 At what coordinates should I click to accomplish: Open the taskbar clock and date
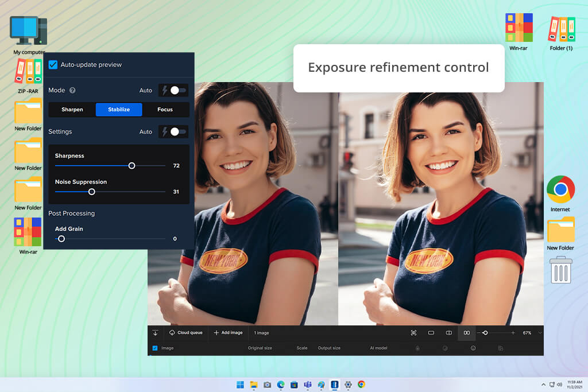coord(574,385)
